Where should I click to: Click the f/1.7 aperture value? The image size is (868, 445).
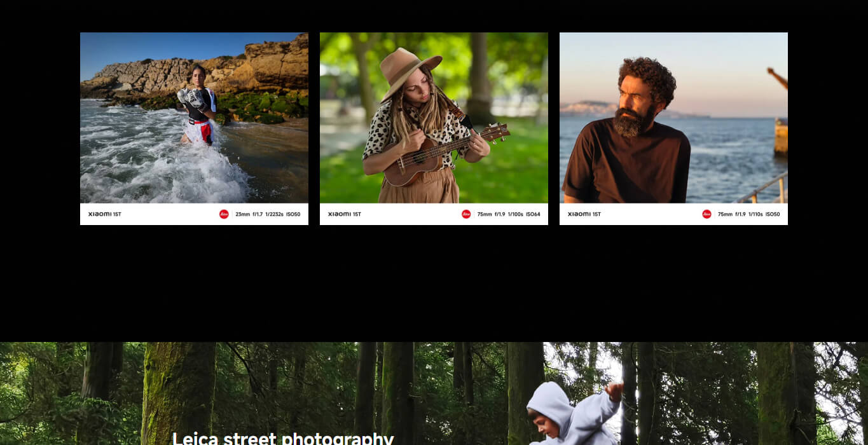tap(258, 214)
